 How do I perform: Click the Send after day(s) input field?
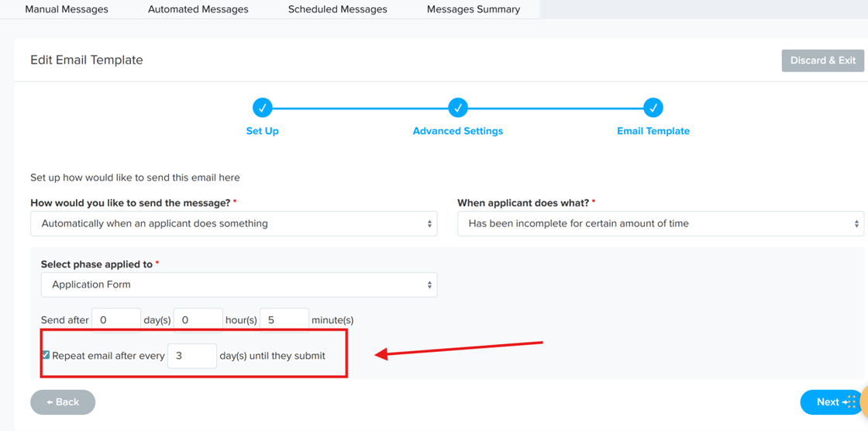click(x=115, y=319)
